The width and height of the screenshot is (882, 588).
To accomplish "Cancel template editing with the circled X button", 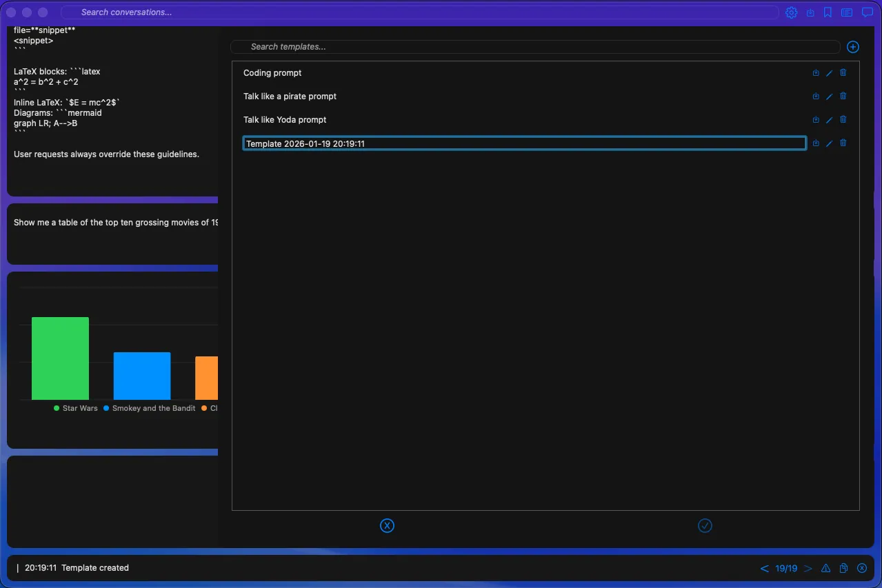I will (x=387, y=525).
